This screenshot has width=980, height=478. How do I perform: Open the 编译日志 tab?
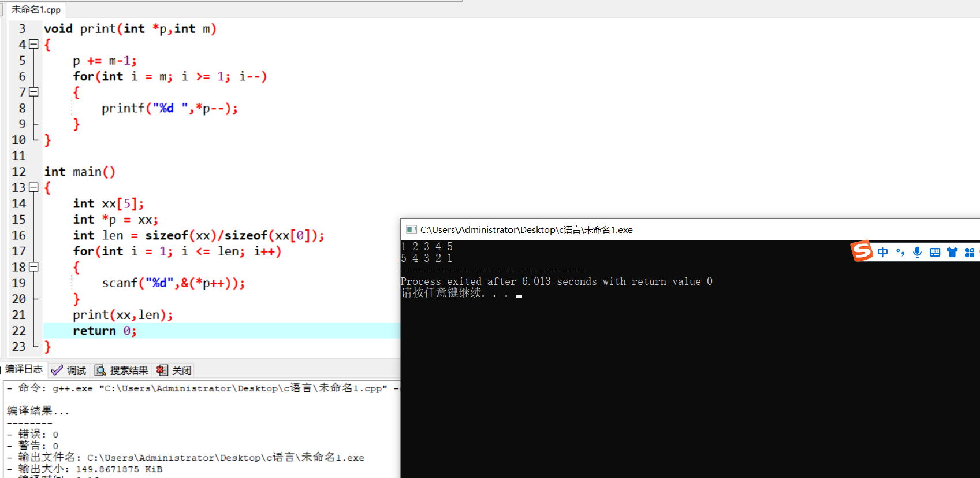point(24,369)
